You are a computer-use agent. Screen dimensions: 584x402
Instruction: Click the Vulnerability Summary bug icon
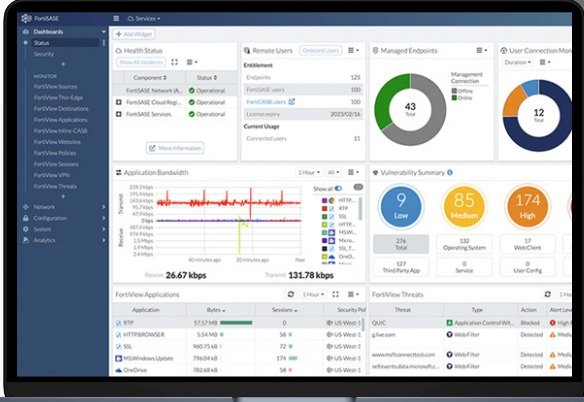(375, 172)
